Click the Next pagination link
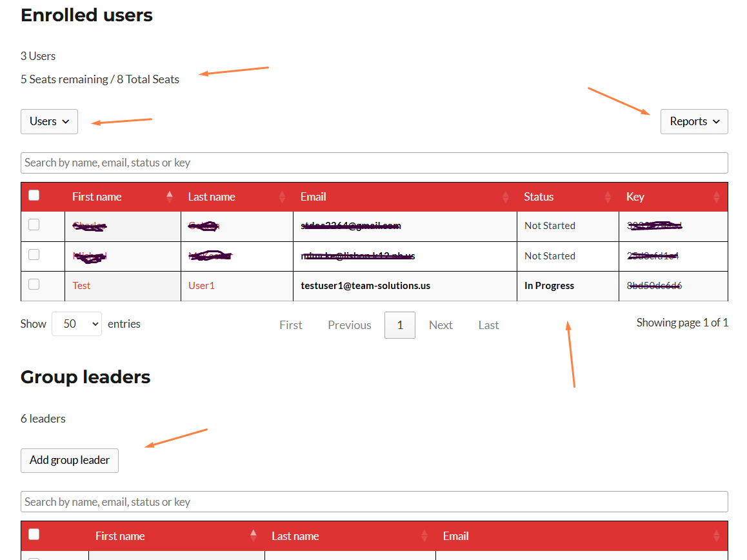The width and height of the screenshot is (747, 560). click(441, 325)
